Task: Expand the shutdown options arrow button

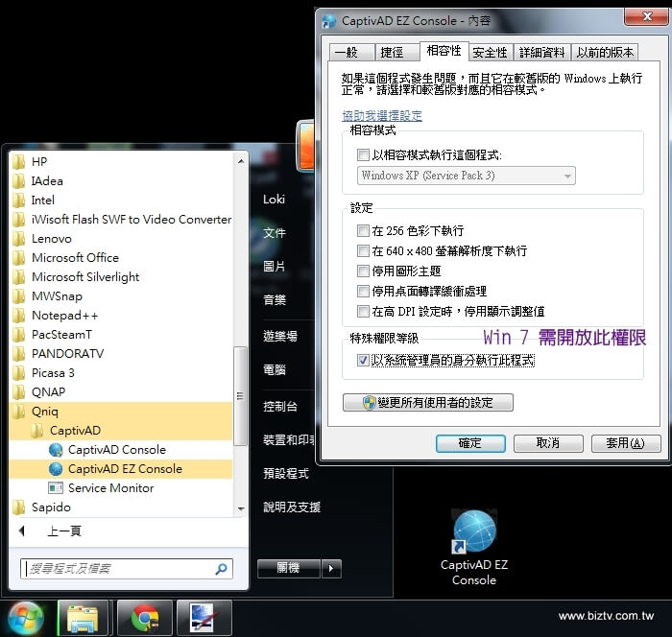Action: pos(331,568)
